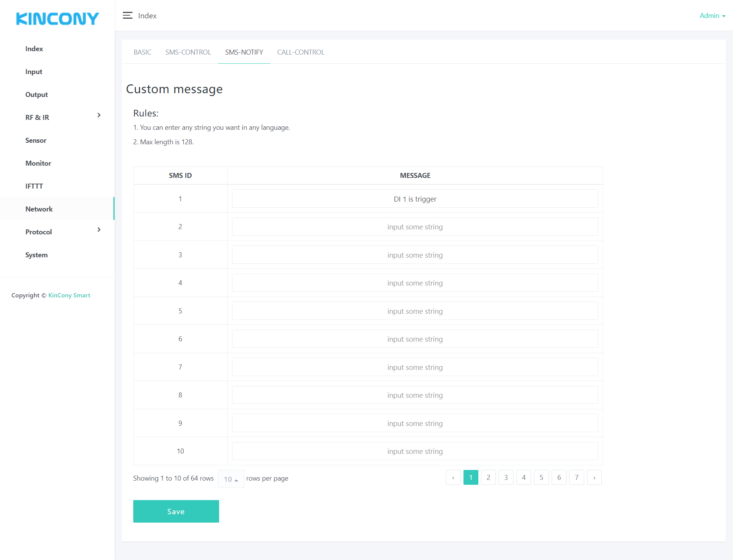733x560 pixels.
Task: Expand the Protocol submenu chevron
Action: [x=99, y=230]
